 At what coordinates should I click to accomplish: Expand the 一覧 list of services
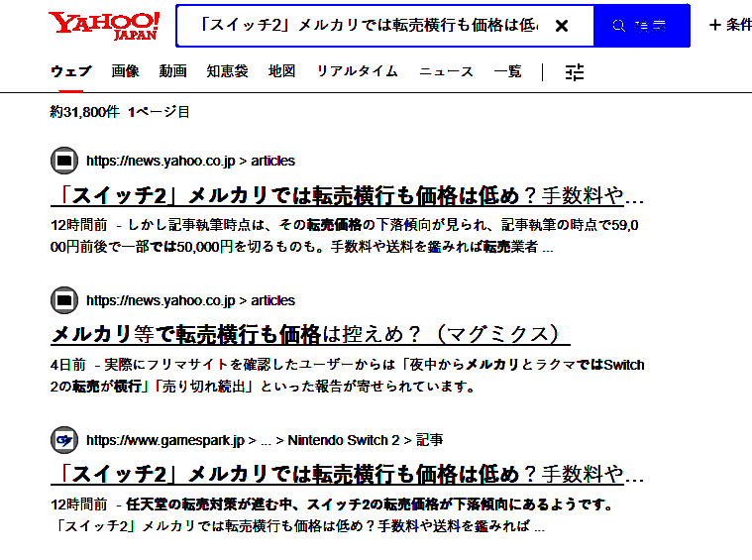coord(507,71)
